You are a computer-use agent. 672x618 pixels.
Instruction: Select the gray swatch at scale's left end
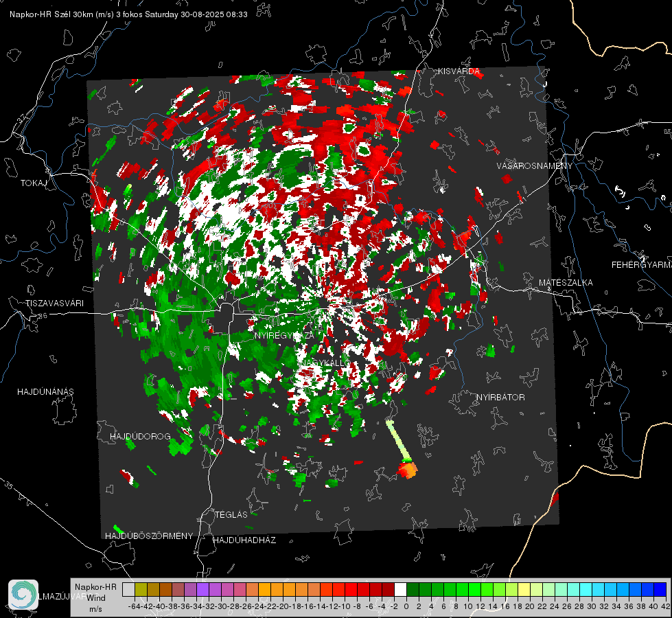128,590
